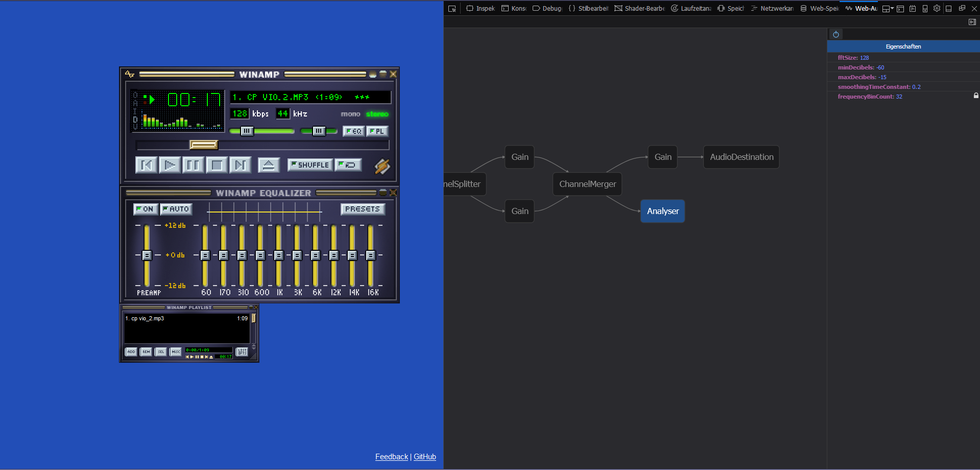Open the Feedback link

(x=392, y=457)
